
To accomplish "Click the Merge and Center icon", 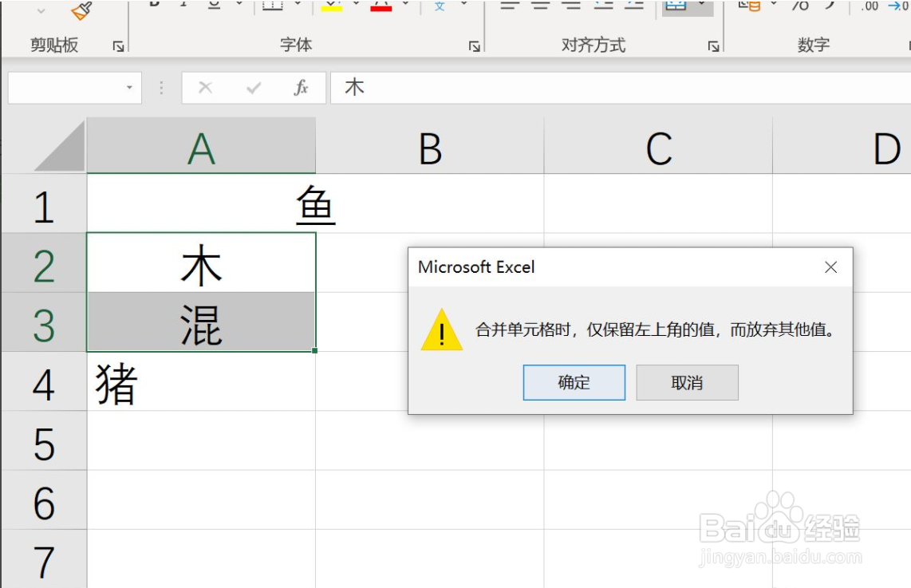I will point(675,6).
